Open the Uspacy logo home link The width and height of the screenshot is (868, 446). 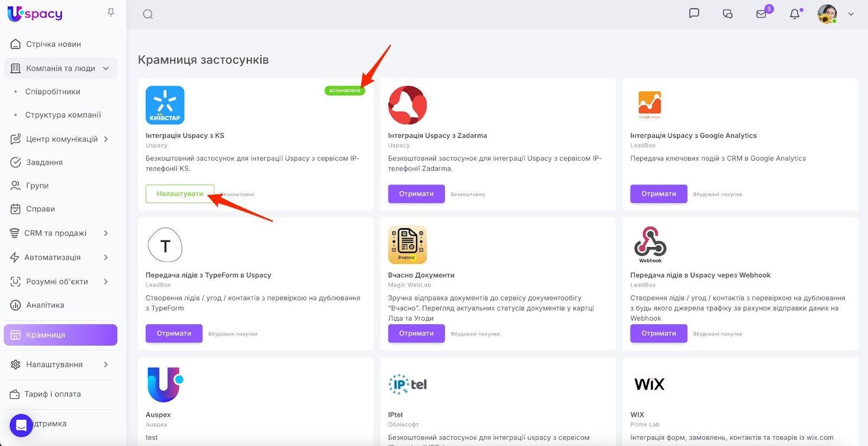(x=35, y=14)
